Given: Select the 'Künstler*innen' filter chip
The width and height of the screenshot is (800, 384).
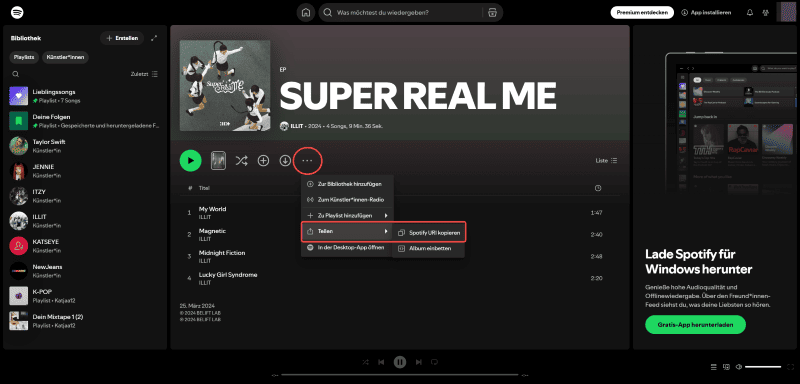Looking at the screenshot, I should [x=65, y=57].
